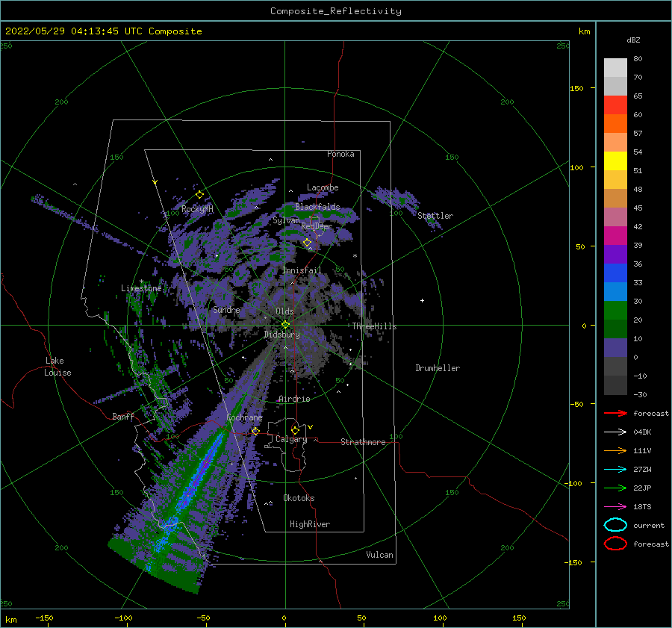Click the 65 dBZ red color swatch
672x628 pixels.
[x=615, y=105]
